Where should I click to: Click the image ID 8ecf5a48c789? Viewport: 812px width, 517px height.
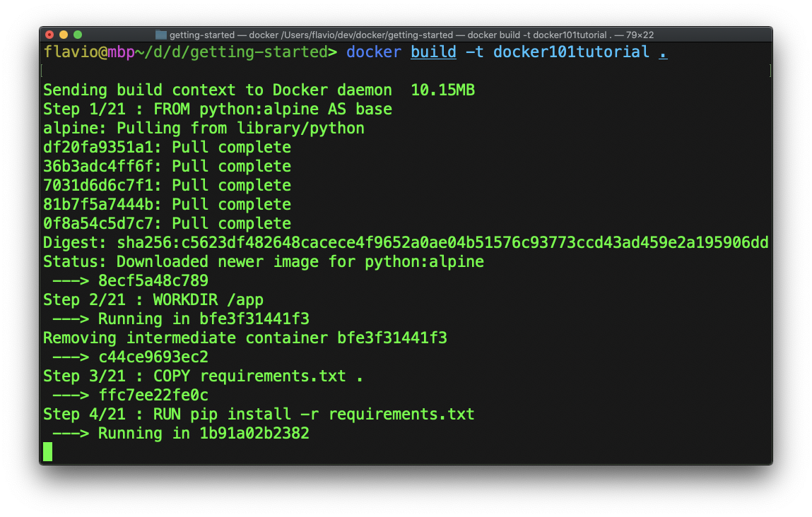pos(153,281)
